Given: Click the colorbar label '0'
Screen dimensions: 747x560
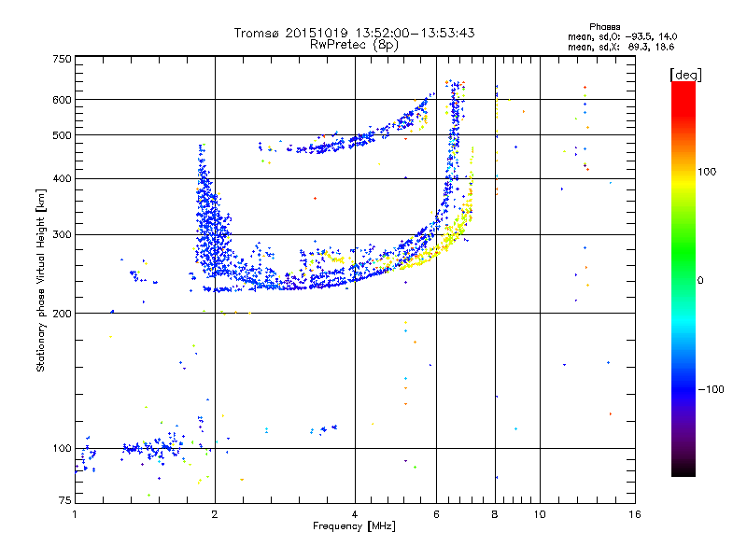Looking at the screenshot, I should (699, 281).
